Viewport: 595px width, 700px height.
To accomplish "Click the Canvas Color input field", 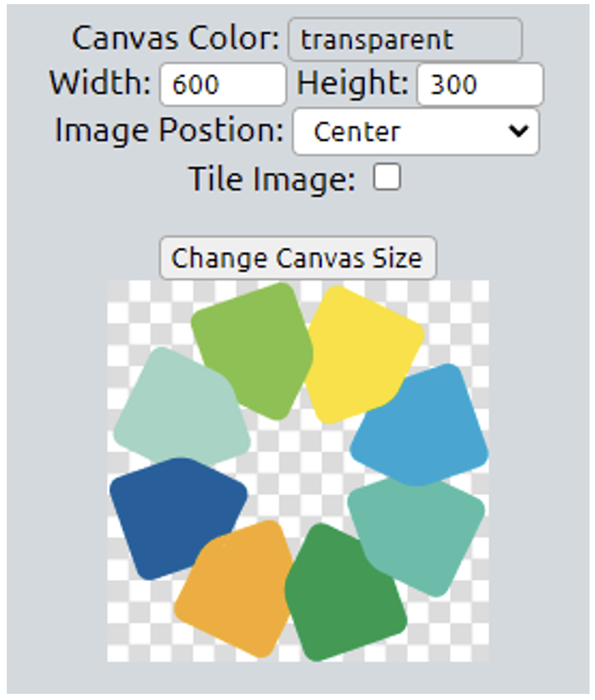I will 405,39.
